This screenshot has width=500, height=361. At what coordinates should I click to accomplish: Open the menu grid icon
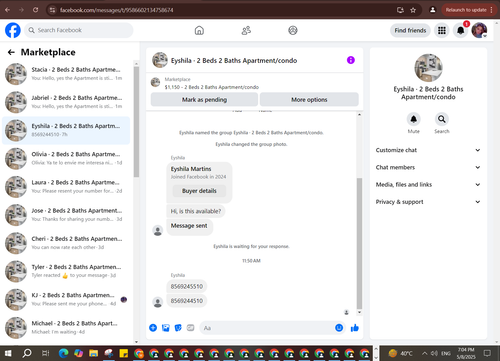pos(442,30)
